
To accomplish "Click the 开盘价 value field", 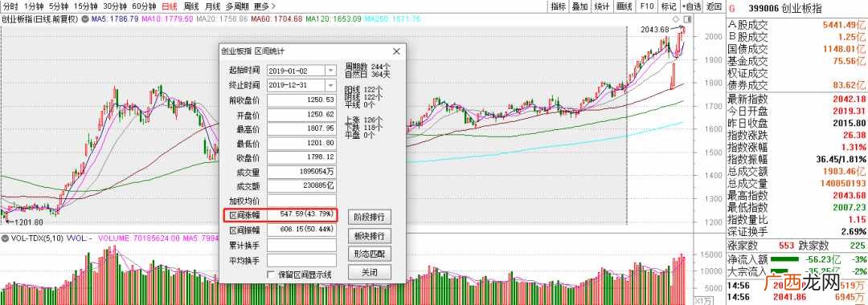I will 301,114.
